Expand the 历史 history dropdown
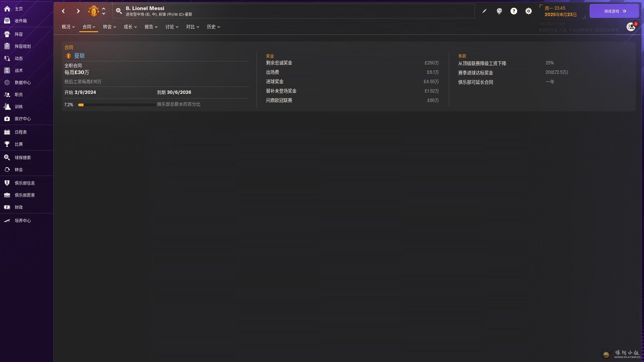 tap(213, 27)
